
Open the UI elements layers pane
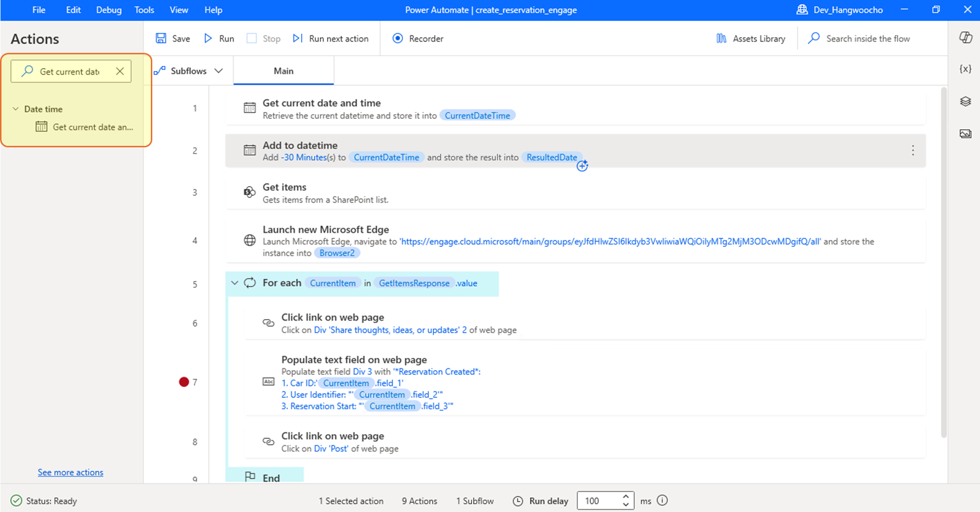(x=965, y=101)
